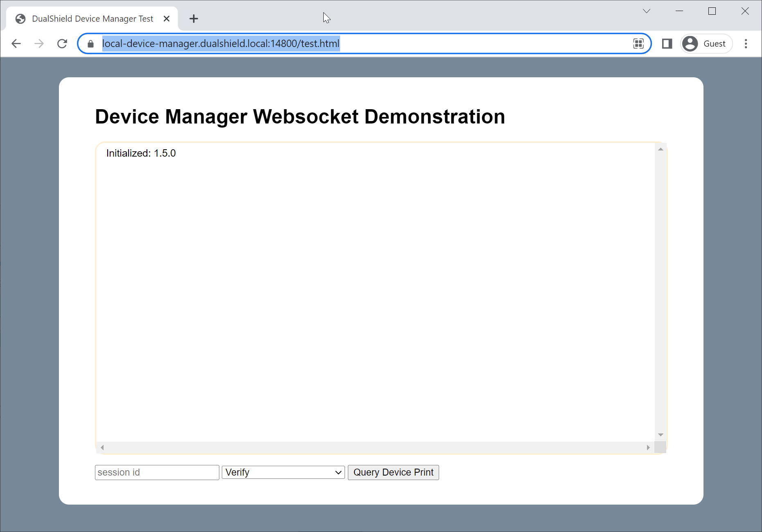This screenshot has width=762, height=532.
Task: Close the DualShield Device Manager Test tab
Action: 167,19
